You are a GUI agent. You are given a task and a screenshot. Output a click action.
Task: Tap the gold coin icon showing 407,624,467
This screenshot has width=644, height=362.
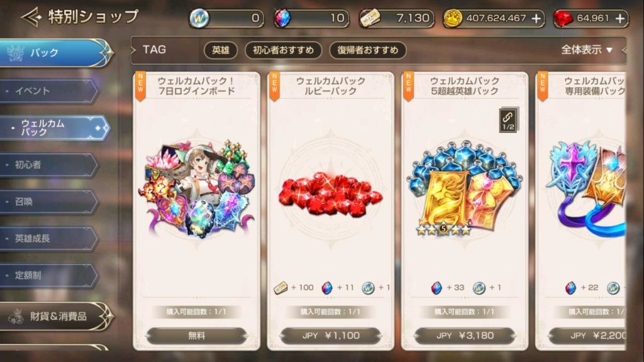[453, 18]
